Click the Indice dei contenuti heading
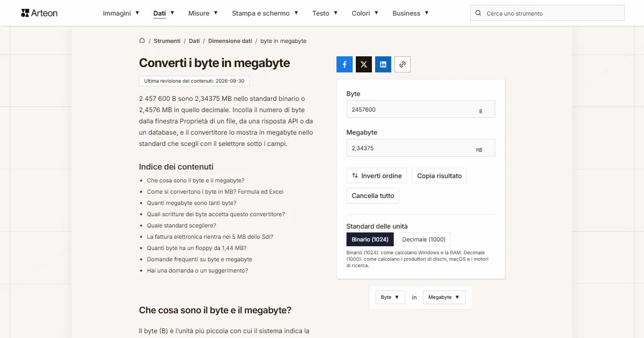The width and height of the screenshot is (644, 338). [x=176, y=166]
